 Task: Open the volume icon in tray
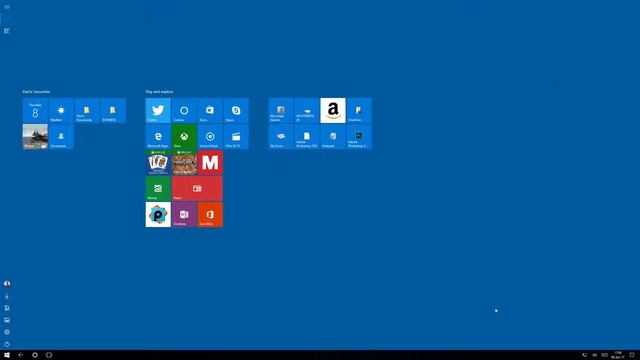pyautogui.click(x=595, y=355)
